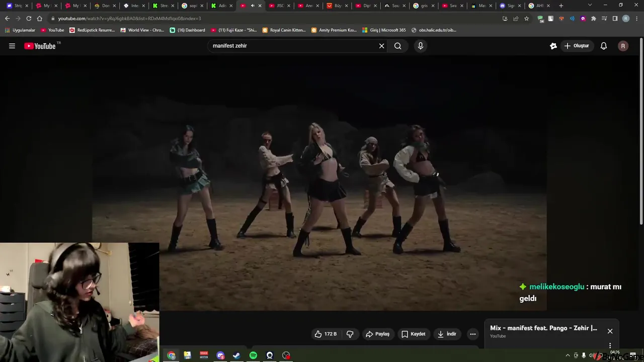This screenshot has height=362, width=644.
Task: Like the video showing 172 B
Action: tap(326, 334)
